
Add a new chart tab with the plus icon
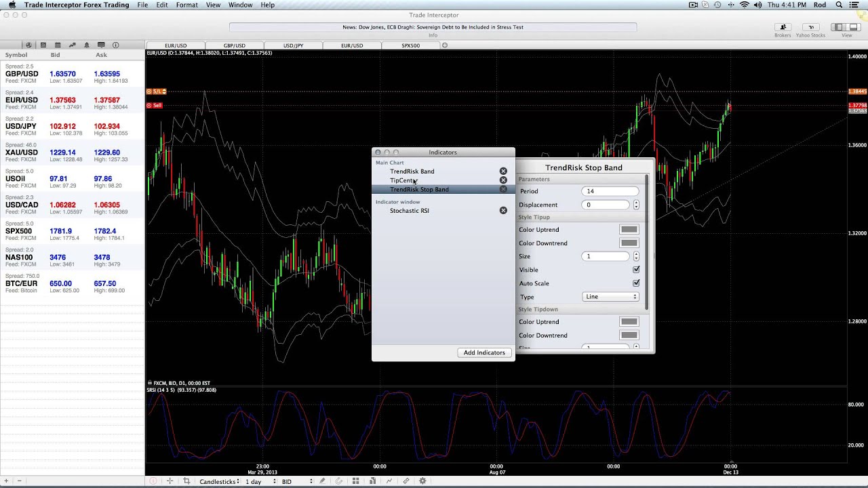[x=445, y=45]
